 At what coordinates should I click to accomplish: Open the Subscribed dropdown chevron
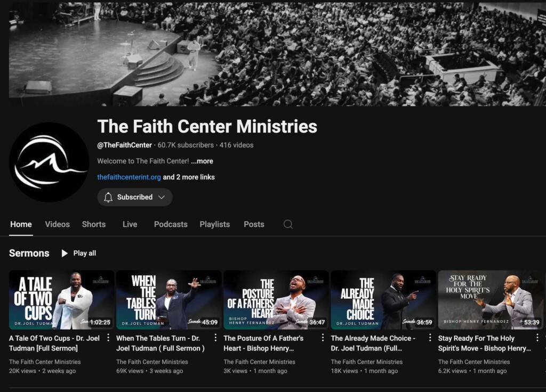[162, 197]
